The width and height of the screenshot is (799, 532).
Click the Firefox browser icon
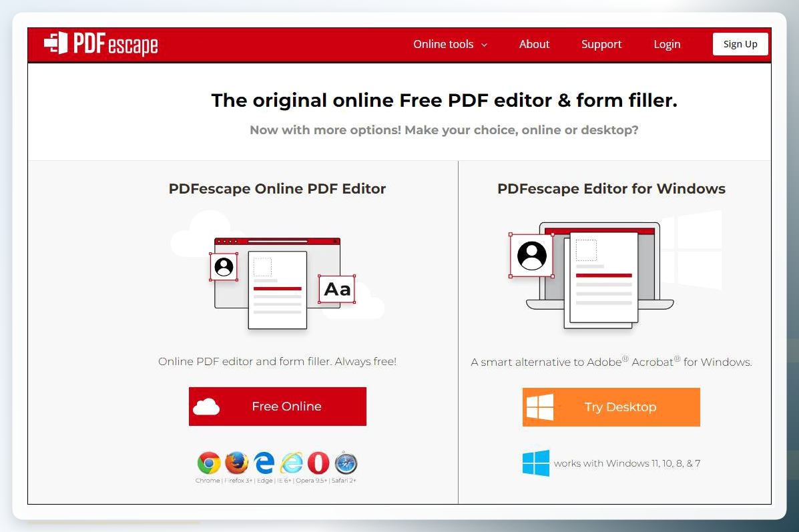pyautogui.click(x=236, y=462)
